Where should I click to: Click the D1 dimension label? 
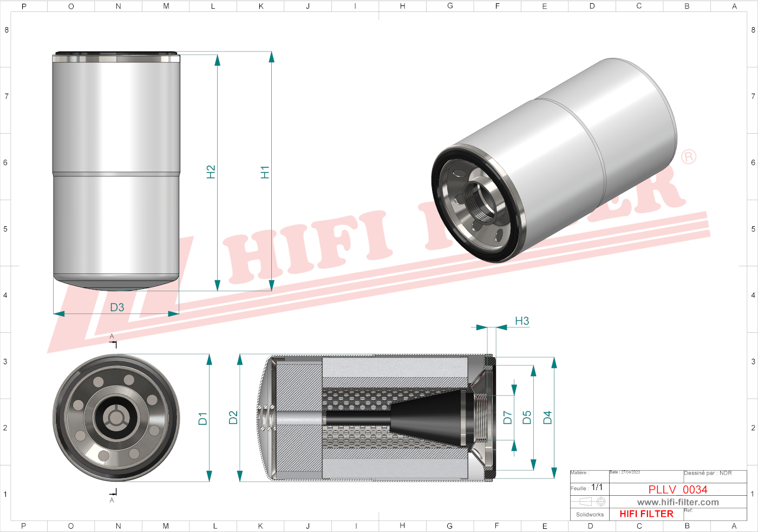202,418
